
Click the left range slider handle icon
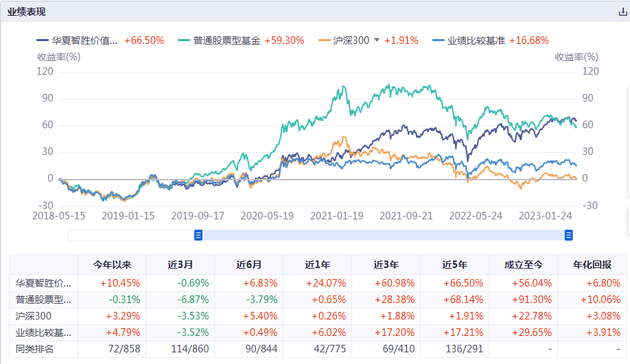pos(198,235)
